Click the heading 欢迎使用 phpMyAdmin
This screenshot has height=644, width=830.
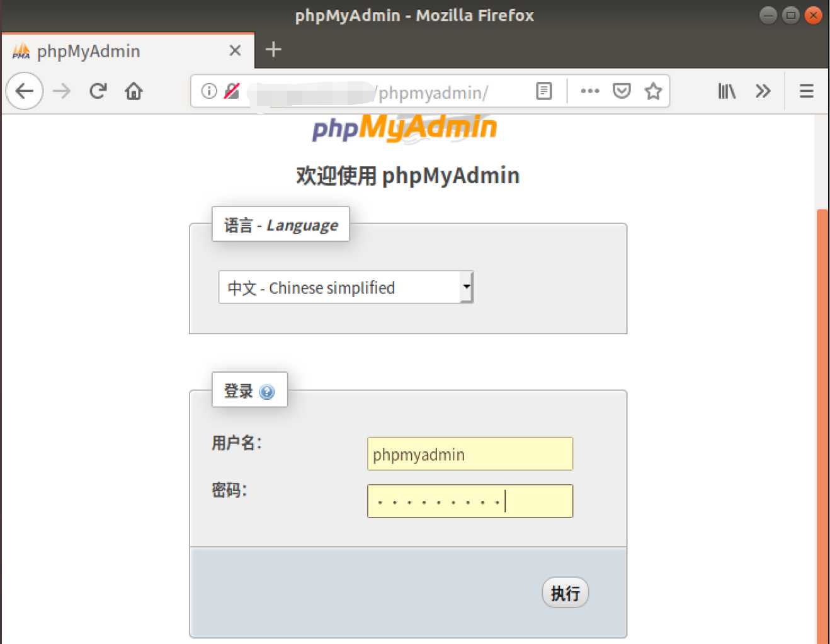(x=408, y=176)
